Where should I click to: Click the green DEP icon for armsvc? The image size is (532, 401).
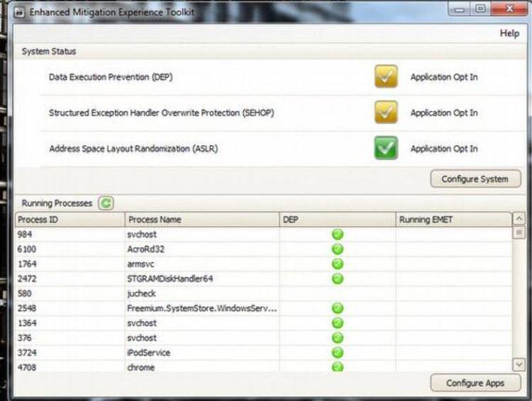(338, 264)
